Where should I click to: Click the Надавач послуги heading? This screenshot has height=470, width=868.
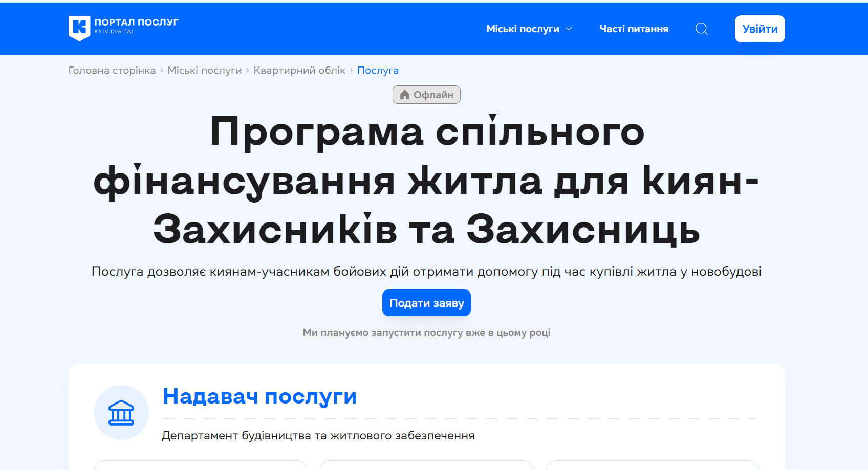tap(259, 396)
